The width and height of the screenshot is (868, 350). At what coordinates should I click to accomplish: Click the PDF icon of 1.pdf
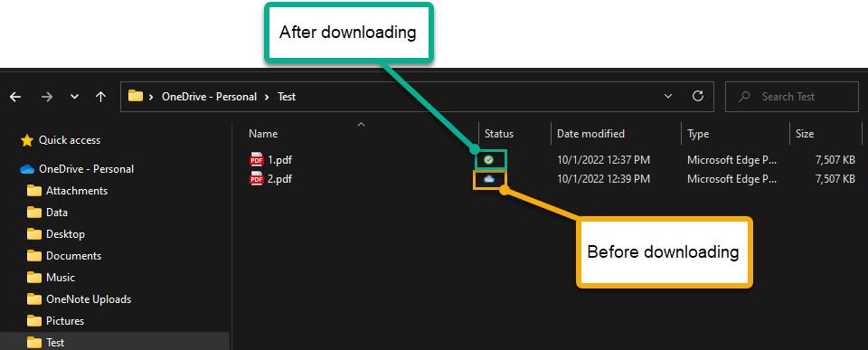256,159
